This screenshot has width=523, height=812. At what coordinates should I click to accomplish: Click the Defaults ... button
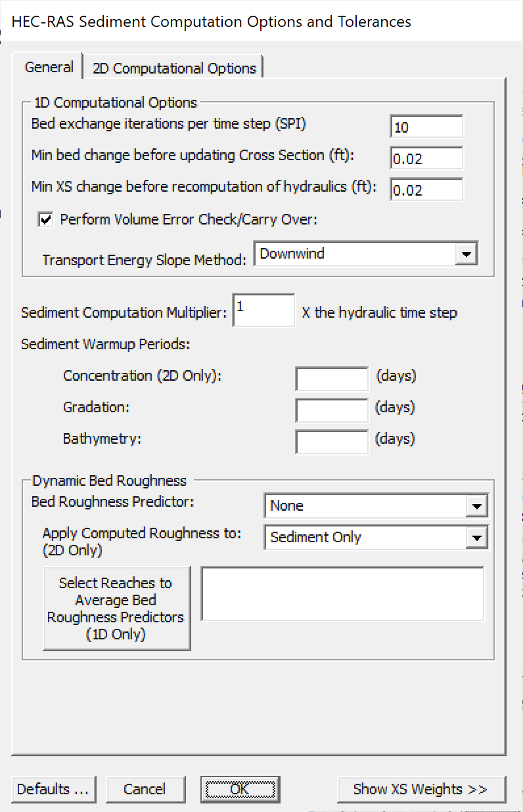[x=53, y=789]
